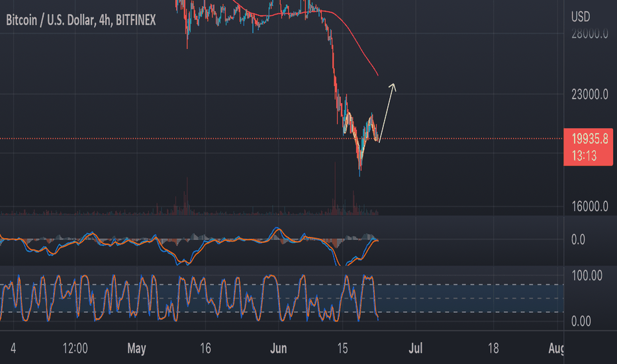Click the 0.00 stochastic axis label

coord(581,322)
